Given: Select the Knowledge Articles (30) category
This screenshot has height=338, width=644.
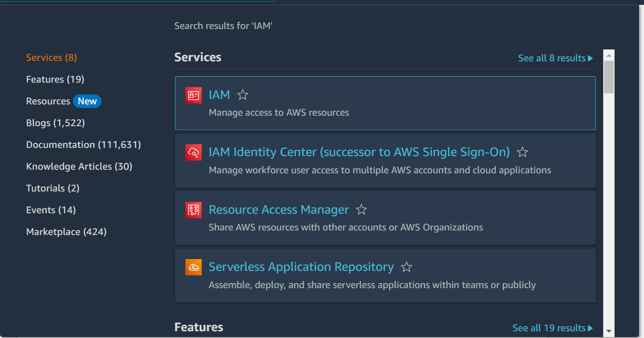Looking at the screenshot, I should click(79, 167).
